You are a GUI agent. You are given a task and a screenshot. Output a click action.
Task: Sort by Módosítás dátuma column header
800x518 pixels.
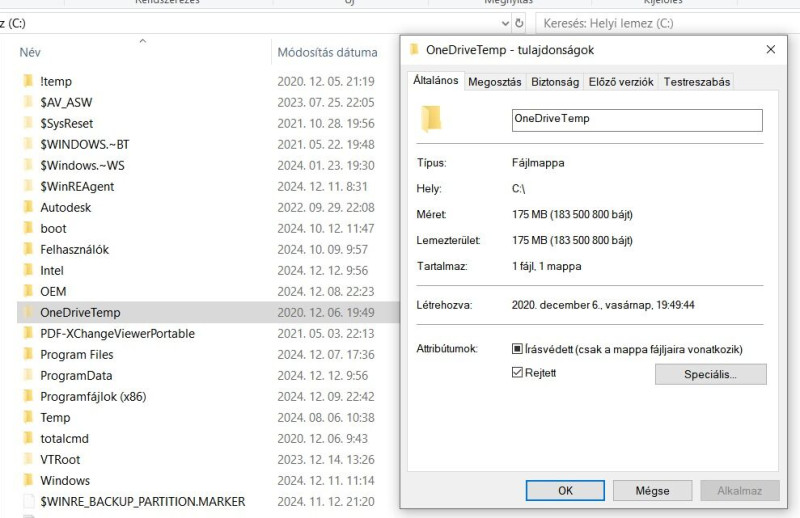pyautogui.click(x=328, y=52)
